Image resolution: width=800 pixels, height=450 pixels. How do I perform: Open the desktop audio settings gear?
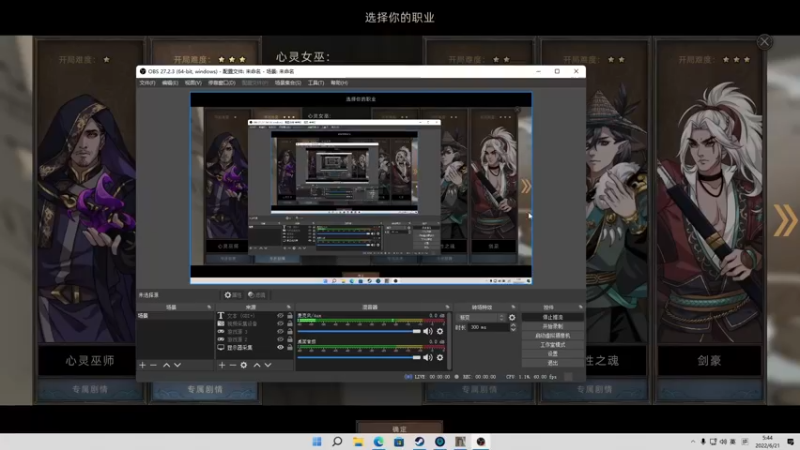click(440, 358)
